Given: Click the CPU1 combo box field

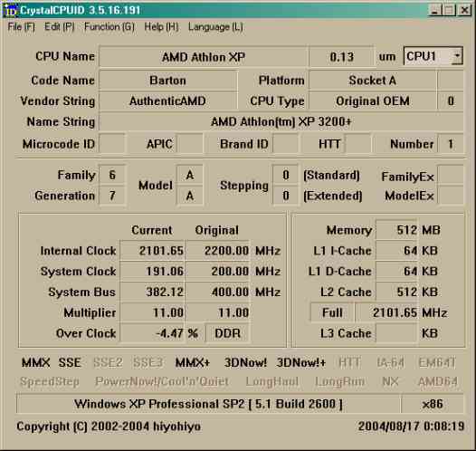Looking at the screenshot, I should click(x=433, y=56).
